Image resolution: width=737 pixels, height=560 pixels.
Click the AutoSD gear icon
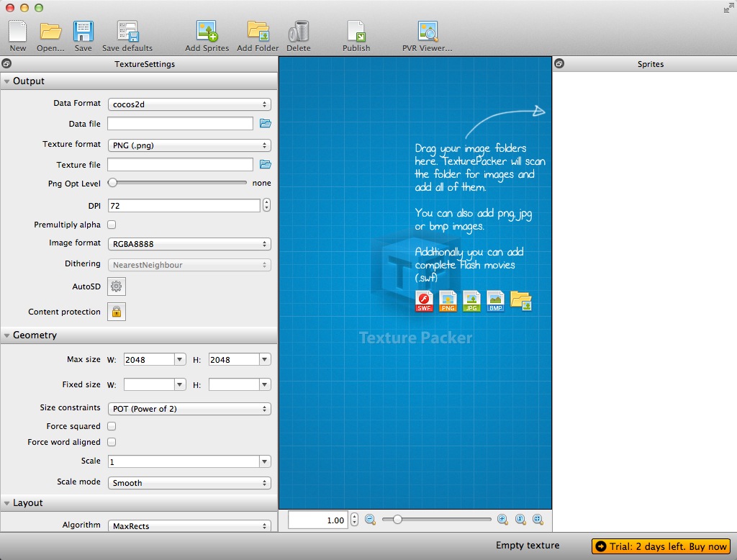pyautogui.click(x=116, y=286)
